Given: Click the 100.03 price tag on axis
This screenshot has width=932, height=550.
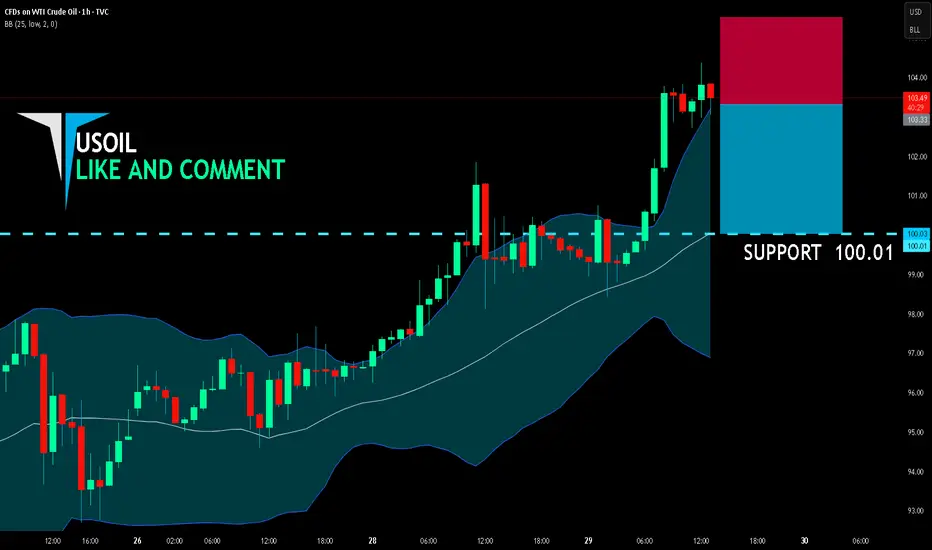Looking at the screenshot, I should point(917,234).
